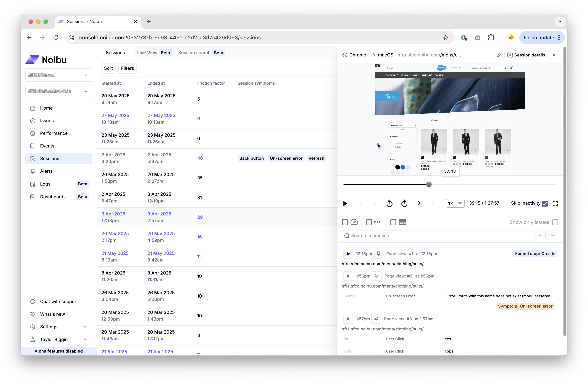Open Performance in the sidebar

54,133
